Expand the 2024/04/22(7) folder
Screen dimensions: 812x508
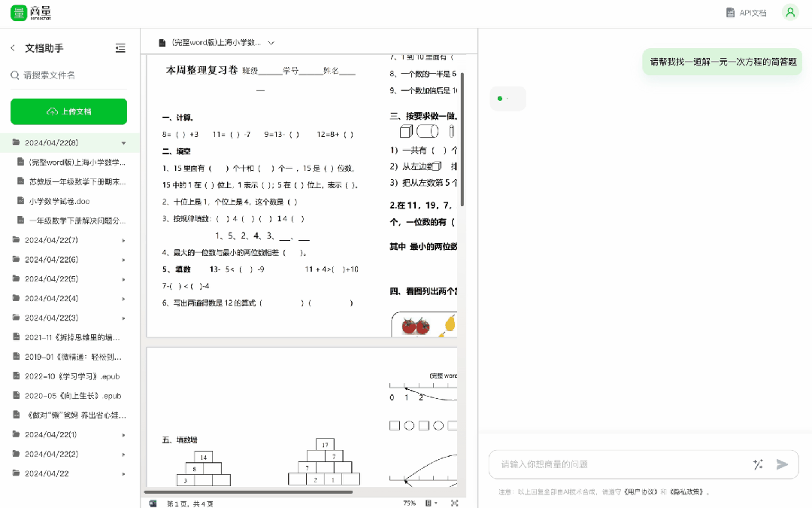pos(124,239)
